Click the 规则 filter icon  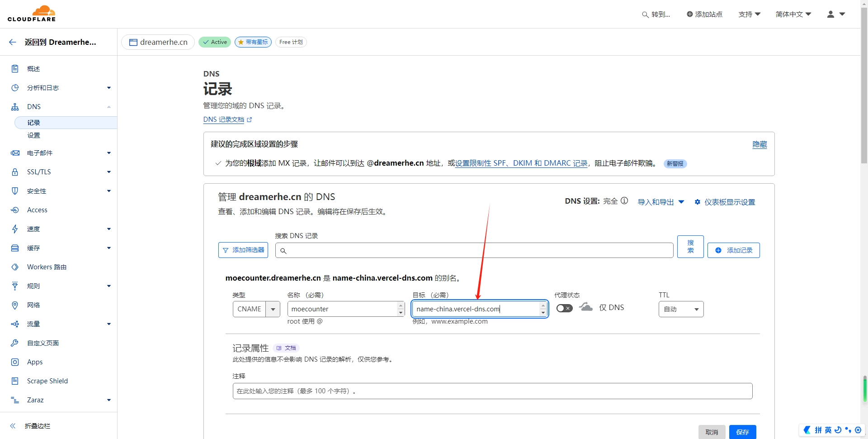click(15, 286)
